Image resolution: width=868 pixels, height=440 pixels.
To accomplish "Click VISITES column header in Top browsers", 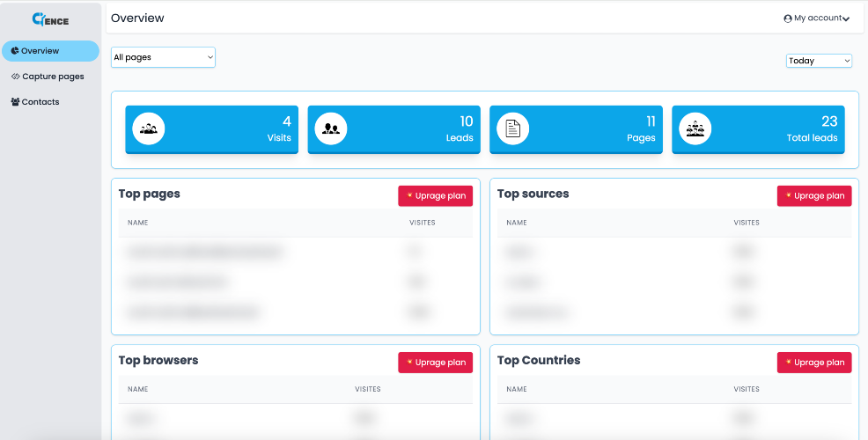I will [x=368, y=389].
